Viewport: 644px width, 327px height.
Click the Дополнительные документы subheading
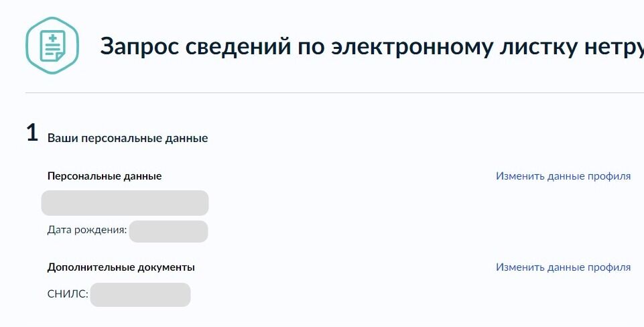pyautogui.click(x=121, y=267)
